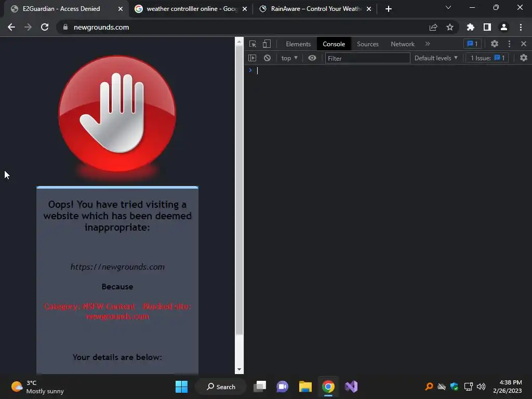Show the console sidebar
The image size is (532, 399).
[252, 58]
